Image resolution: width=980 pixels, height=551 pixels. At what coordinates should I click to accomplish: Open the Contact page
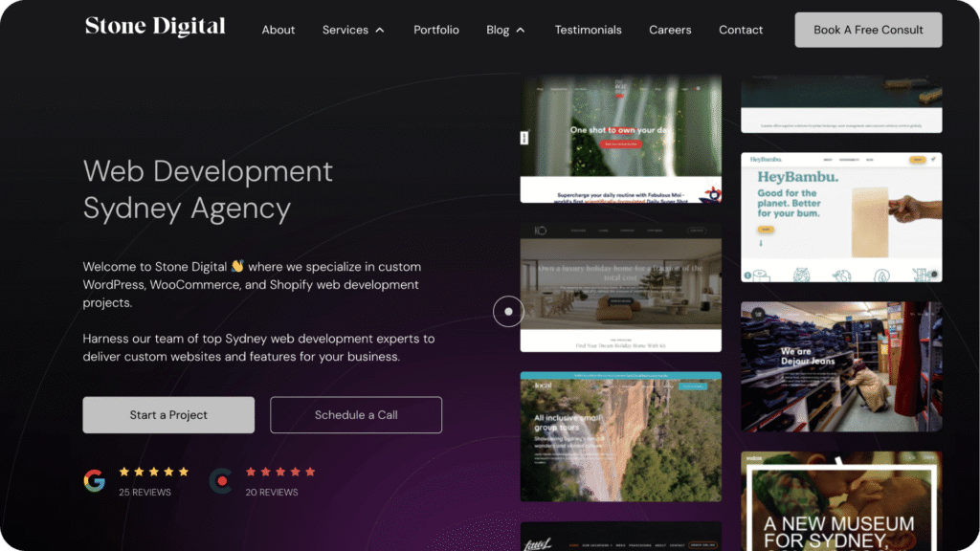coord(741,30)
